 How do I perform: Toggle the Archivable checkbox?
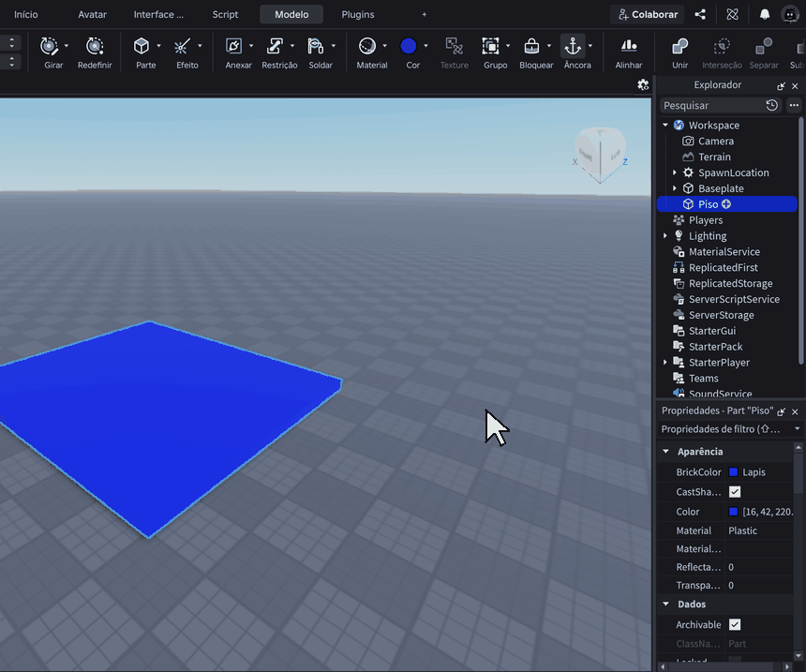click(x=735, y=625)
